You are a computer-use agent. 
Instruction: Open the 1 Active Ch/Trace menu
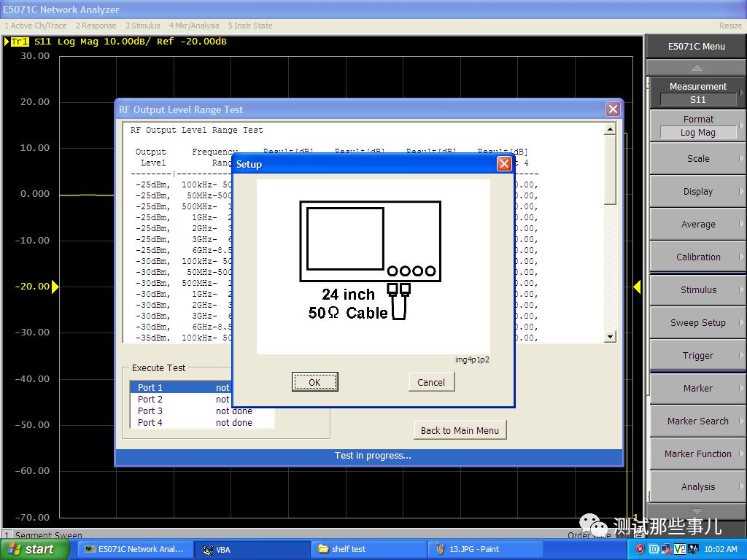point(35,26)
